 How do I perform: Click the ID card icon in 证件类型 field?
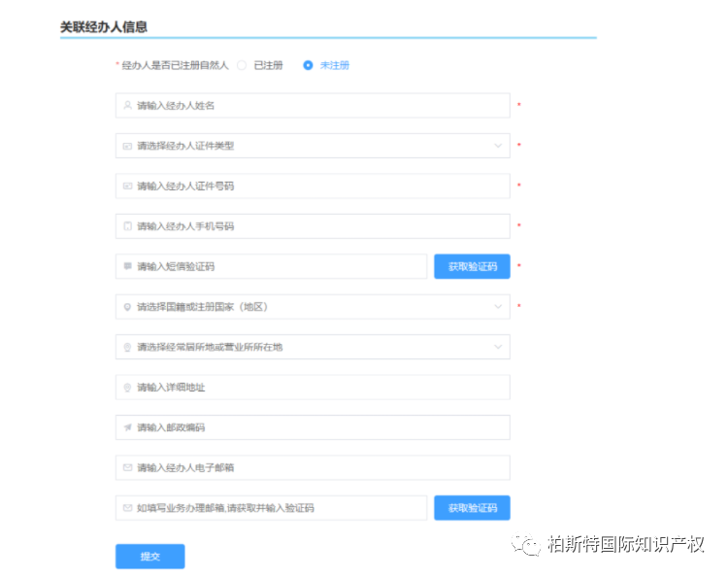click(127, 146)
